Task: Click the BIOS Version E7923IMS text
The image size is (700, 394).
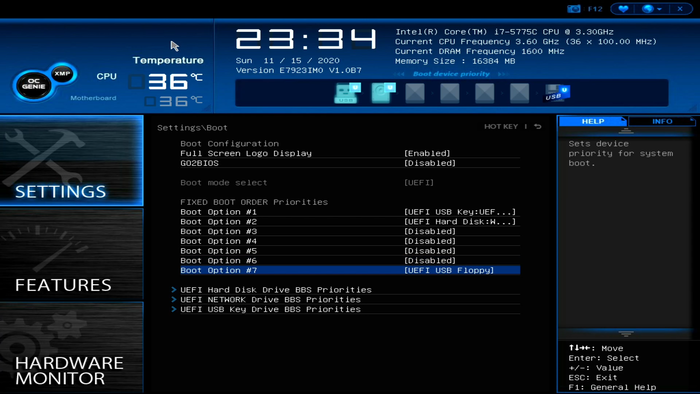Action: [x=299, y=71]
